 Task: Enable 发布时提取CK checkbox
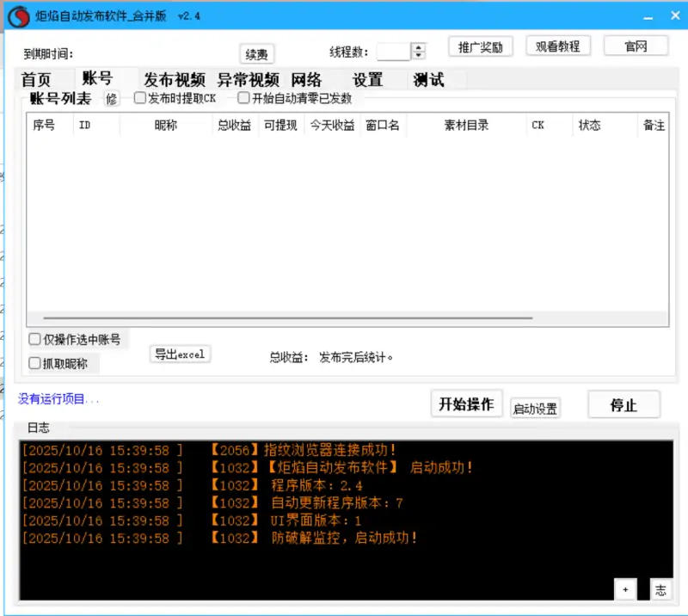(140, 98)
